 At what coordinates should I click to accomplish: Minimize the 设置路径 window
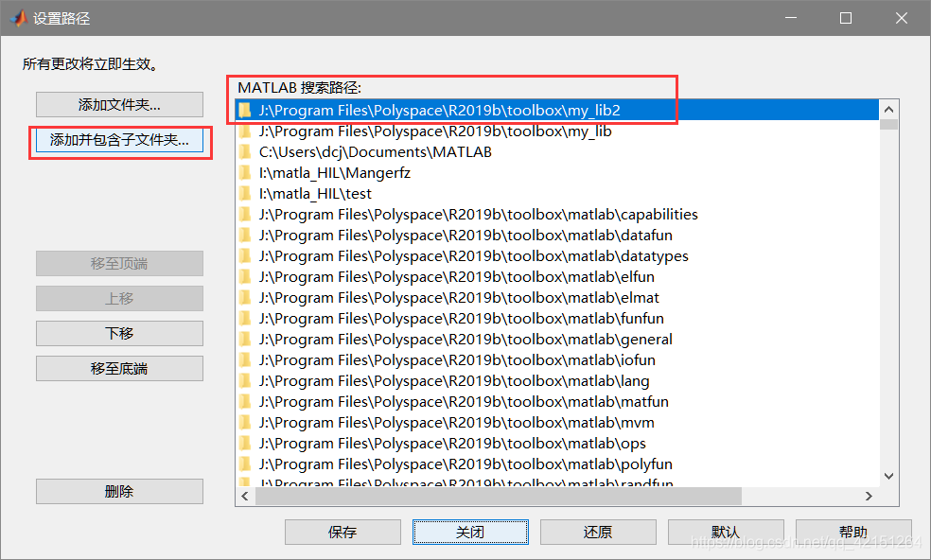tap(791, 18)
